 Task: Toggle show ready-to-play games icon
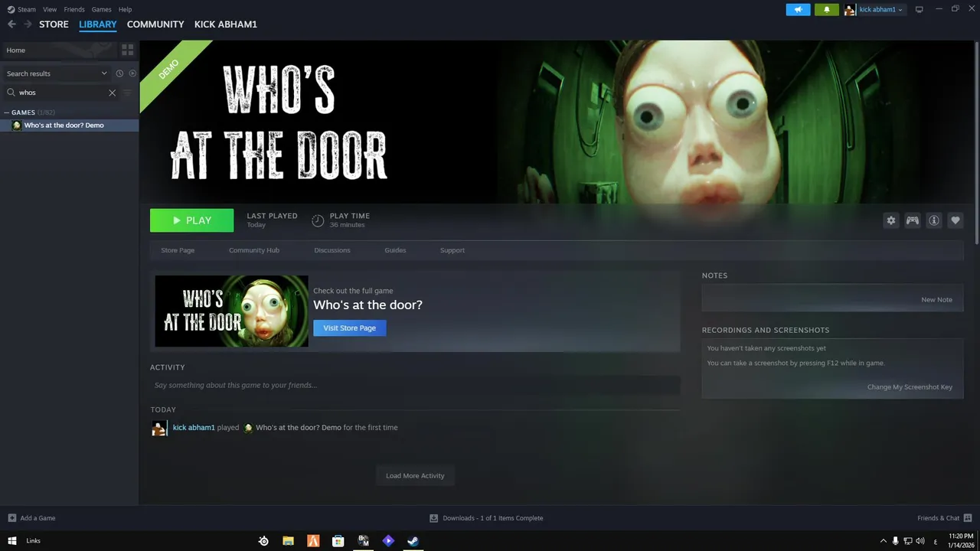tap(132, 73)
